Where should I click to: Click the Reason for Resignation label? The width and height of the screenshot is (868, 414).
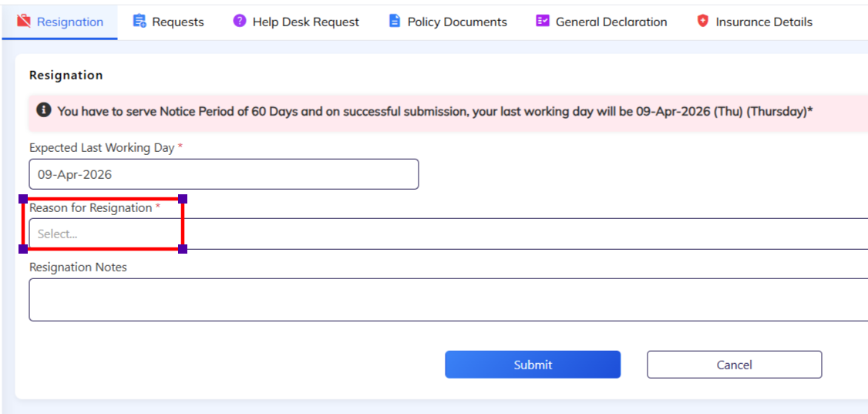point(90,208)
